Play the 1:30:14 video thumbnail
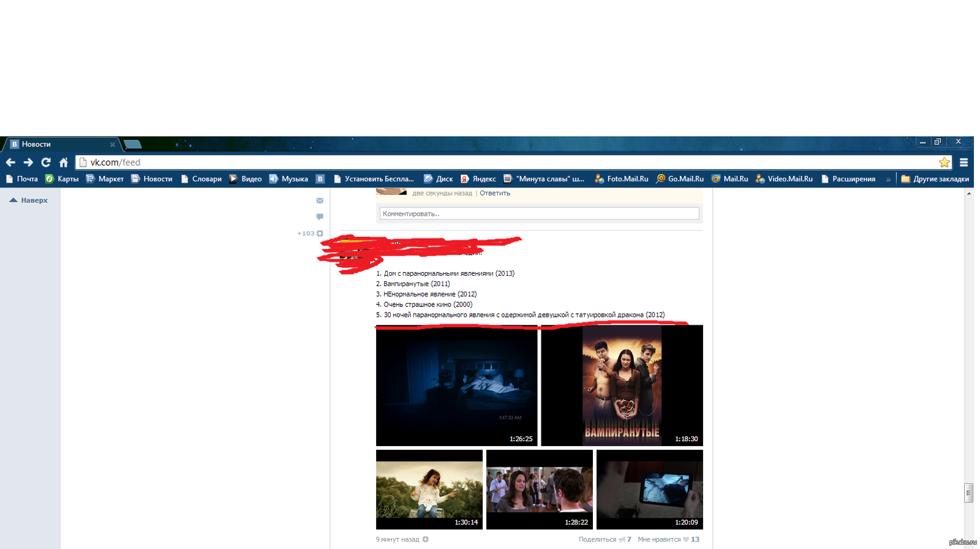 pyautogui.click(x=429, y=490)
